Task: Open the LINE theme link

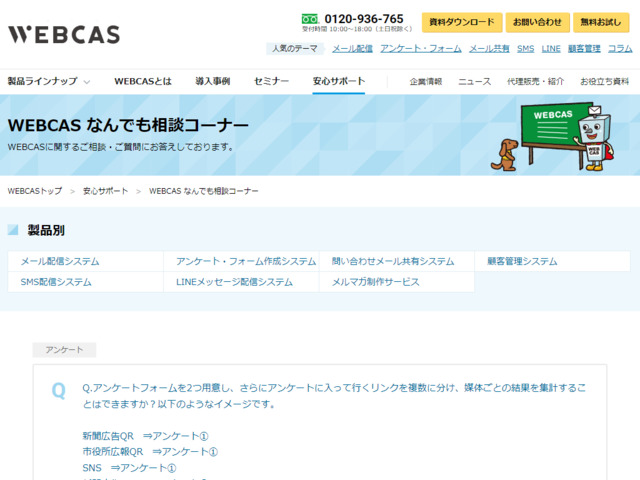Action: coord(551,49)
